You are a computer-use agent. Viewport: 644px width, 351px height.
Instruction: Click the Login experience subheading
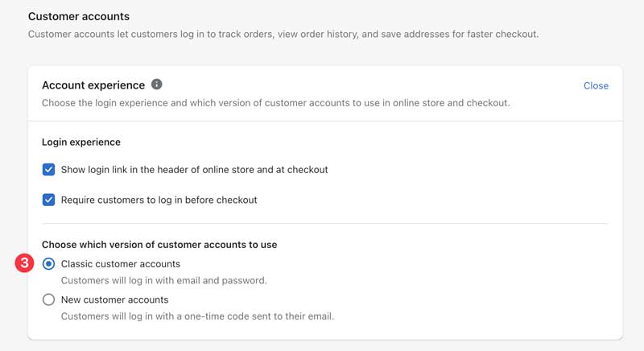[81, 142]
